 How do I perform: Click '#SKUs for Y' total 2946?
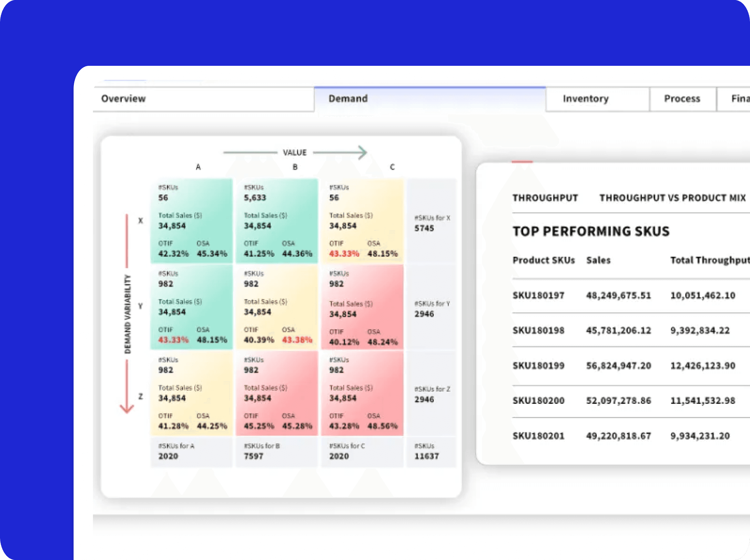(431, 307)
